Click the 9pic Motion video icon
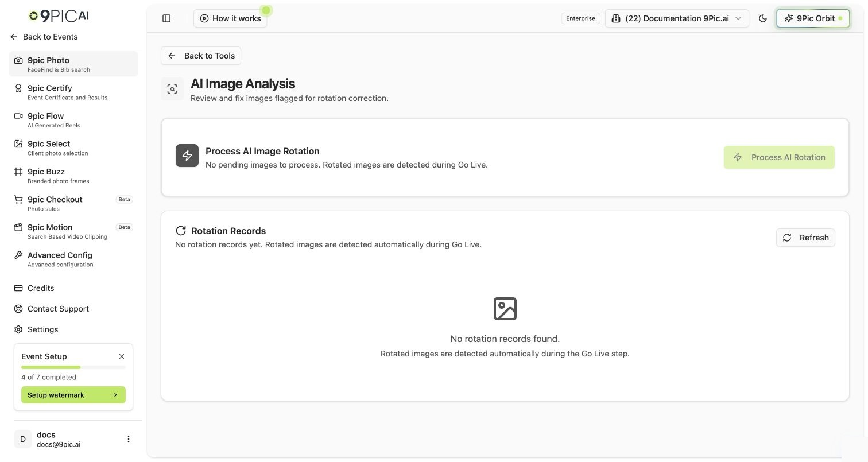 [x=18, y=227]
